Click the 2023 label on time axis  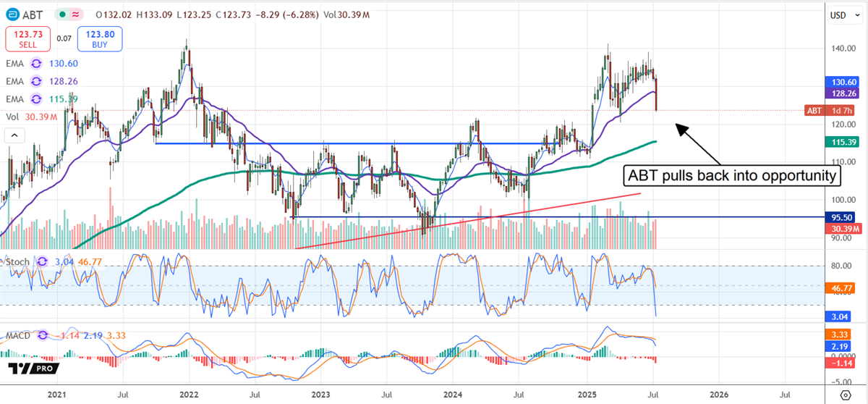click(x=320, y=395)
